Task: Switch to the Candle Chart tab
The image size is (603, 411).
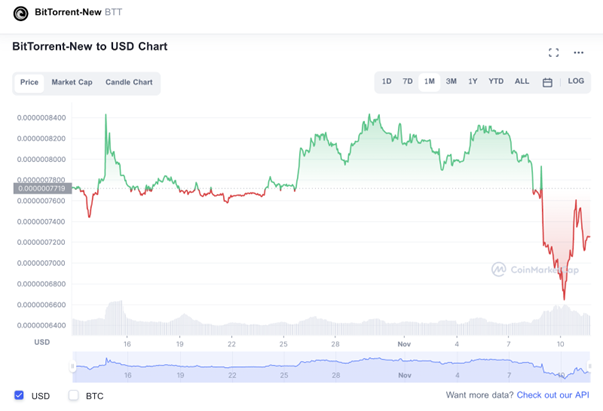Action: (129, 82)
